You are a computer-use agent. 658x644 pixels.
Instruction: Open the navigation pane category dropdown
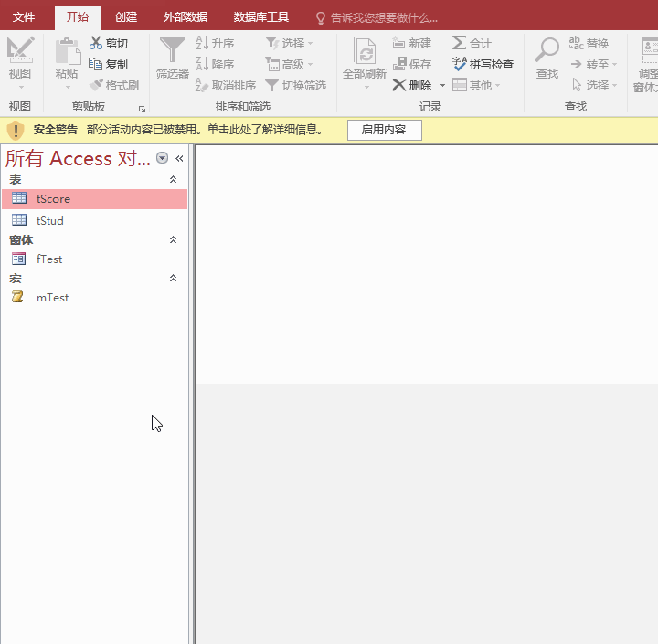[x=162, y=158]
